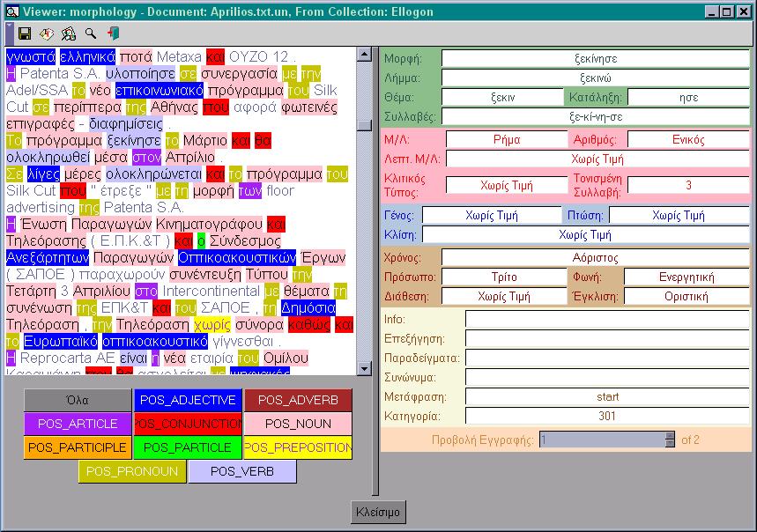
Task: Click the blue word Ευρωπαϊκό
Action: click(x=60, y=342)
